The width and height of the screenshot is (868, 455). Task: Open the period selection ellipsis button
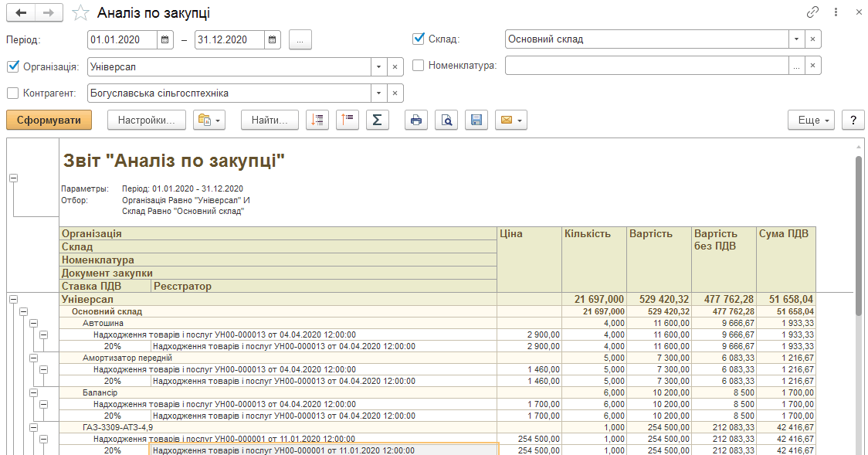click(x=300, y=40)
